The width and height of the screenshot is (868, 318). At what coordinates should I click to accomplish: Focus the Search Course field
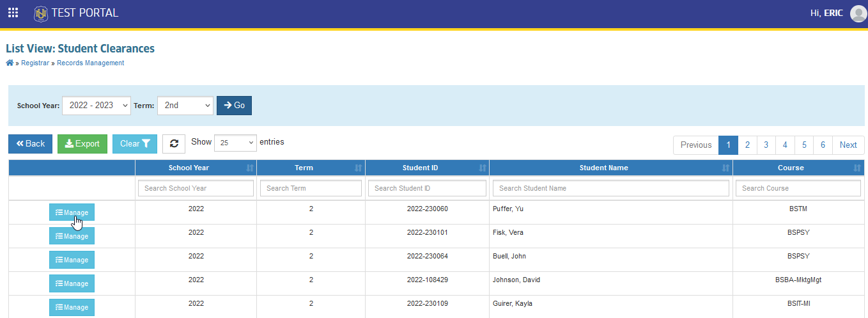798,188
